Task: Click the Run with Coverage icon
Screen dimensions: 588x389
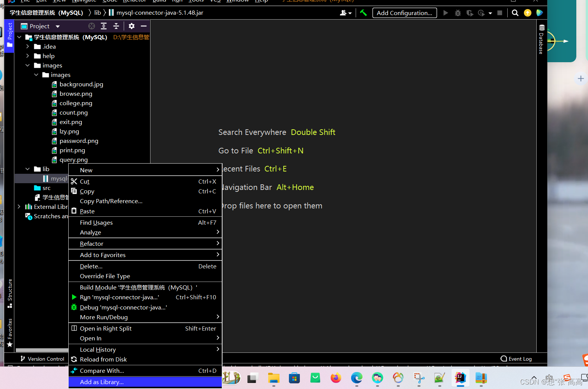Action: pos(470,13)
